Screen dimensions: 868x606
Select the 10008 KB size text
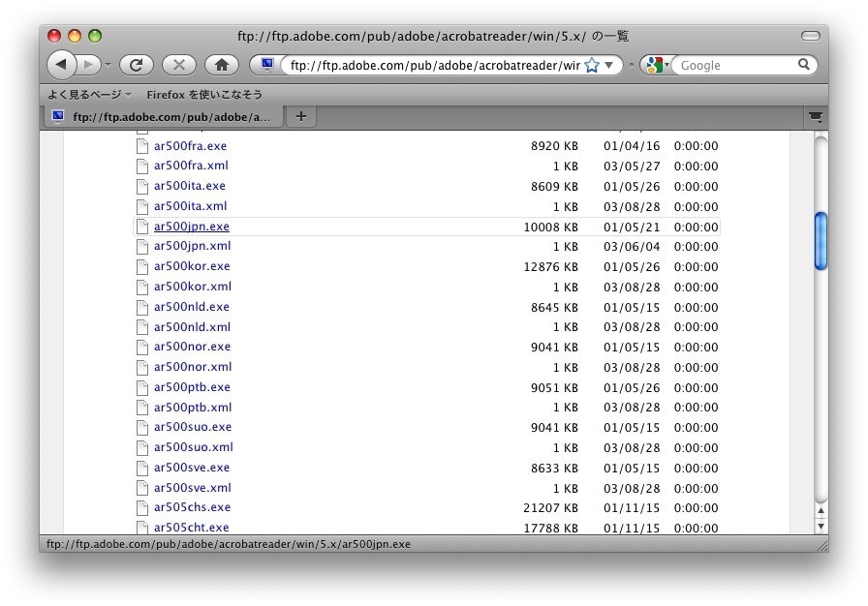pyautogui.click(x=551, y=227)
